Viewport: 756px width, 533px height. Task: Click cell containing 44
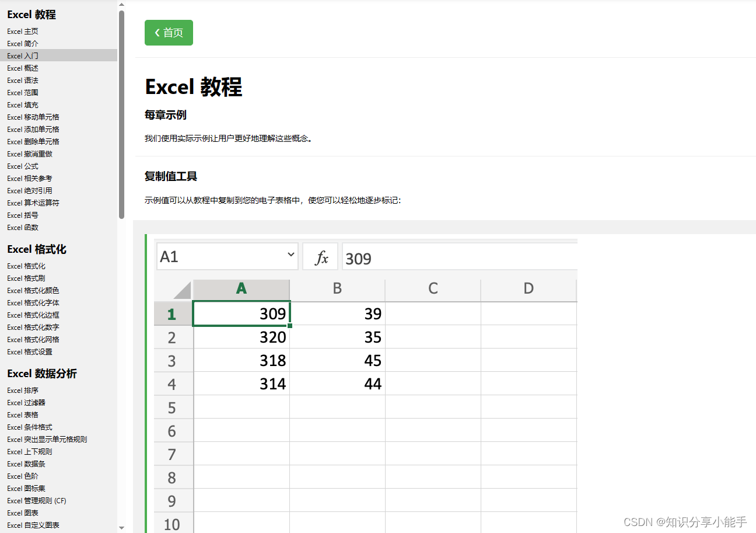pos(337,384)
